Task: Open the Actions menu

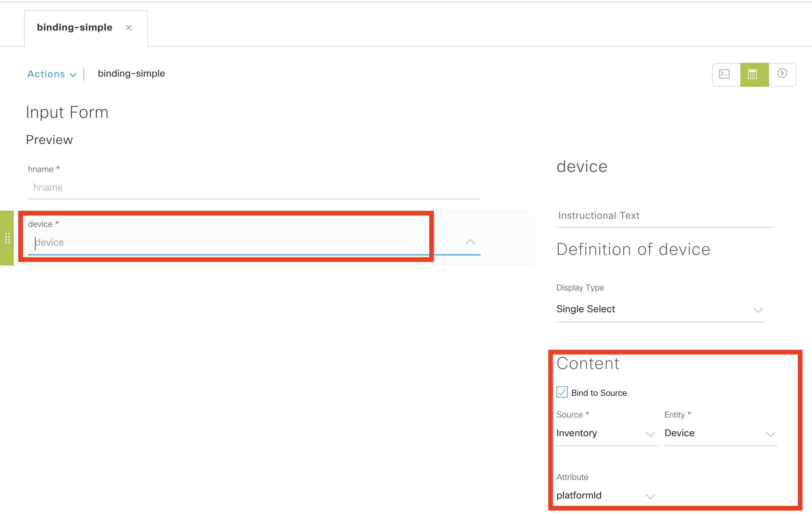Action: [46, 74]
